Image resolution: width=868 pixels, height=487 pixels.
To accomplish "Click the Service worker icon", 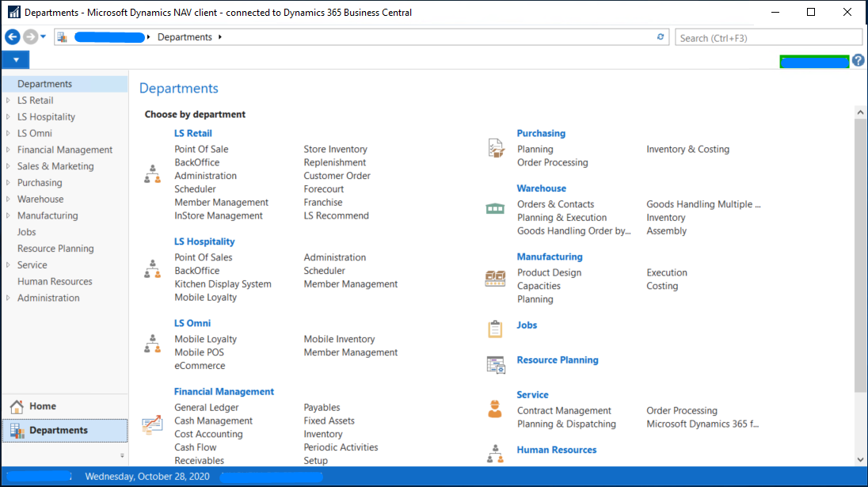I will (495, 409).
